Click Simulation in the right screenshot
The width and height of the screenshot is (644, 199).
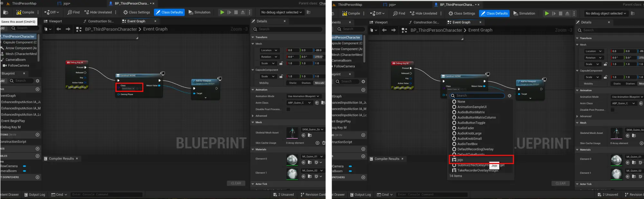(524, 14)
